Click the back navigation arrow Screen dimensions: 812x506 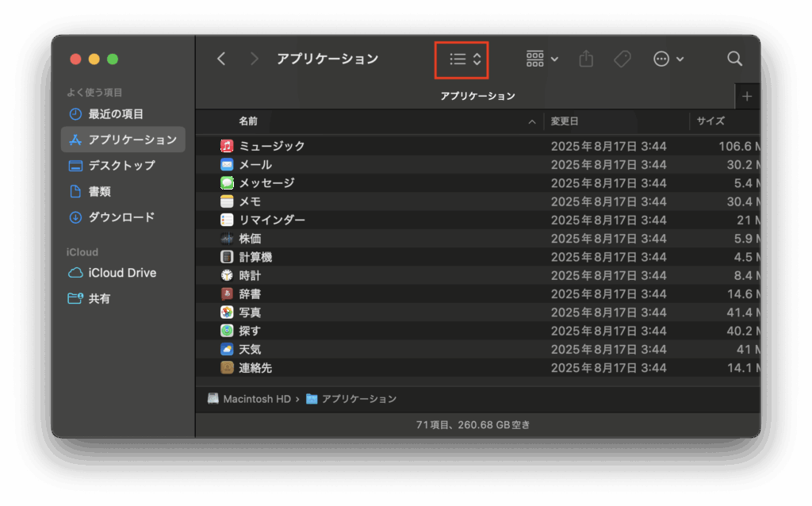point(221,59)
